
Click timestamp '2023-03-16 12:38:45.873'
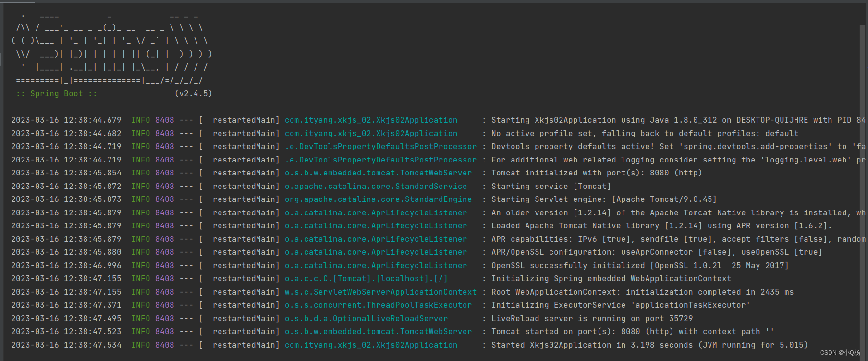(66, 199)
